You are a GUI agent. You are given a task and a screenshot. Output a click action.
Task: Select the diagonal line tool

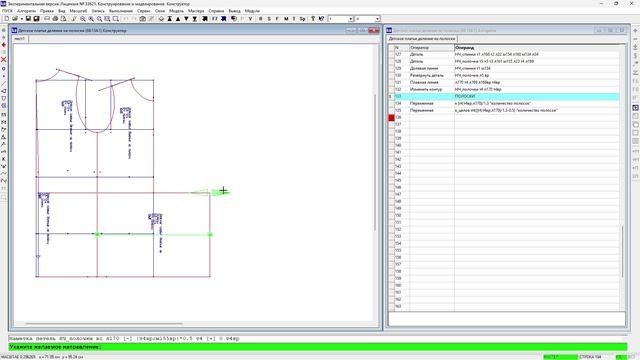pyautogui.click(x=4, y=84)
